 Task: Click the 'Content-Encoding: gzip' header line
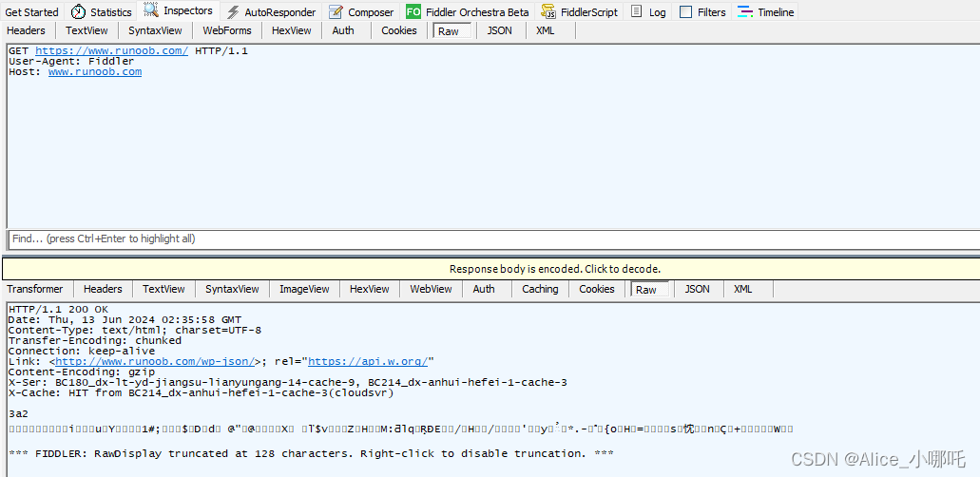pyautogui.click(x=82, y=372)
